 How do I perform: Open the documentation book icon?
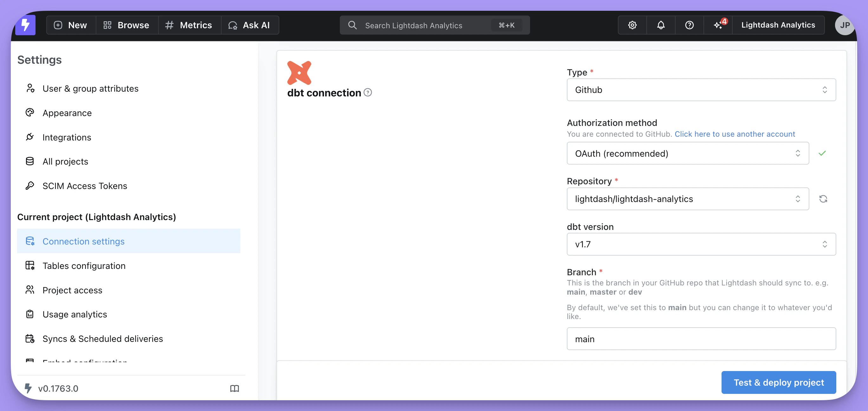[x=234, y=388]
